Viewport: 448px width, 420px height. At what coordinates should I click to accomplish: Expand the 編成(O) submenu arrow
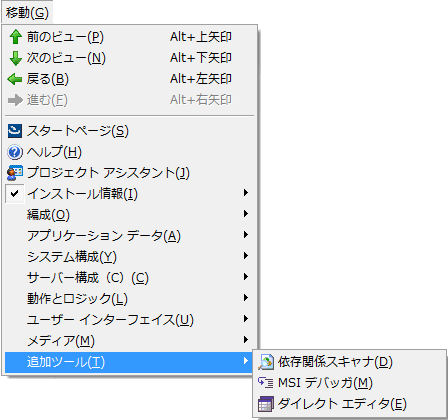coord(246,214)
